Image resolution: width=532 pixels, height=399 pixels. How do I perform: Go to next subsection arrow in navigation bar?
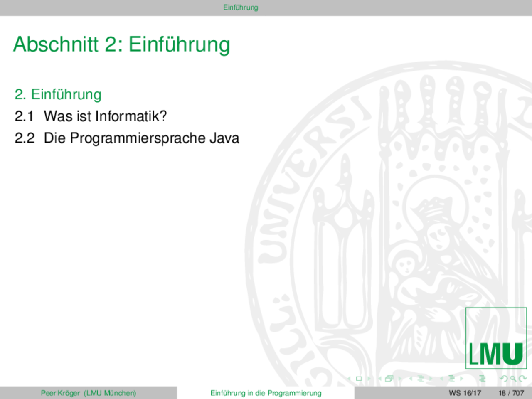pos(431,379)
